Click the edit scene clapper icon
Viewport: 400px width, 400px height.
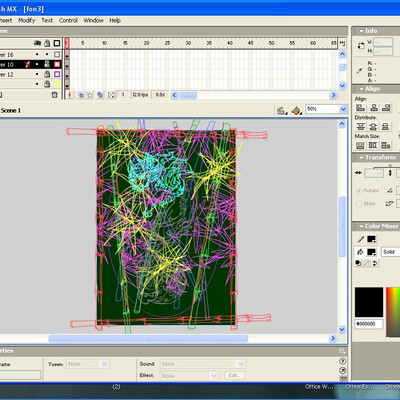pyautogui.click(x=281, y=110)
